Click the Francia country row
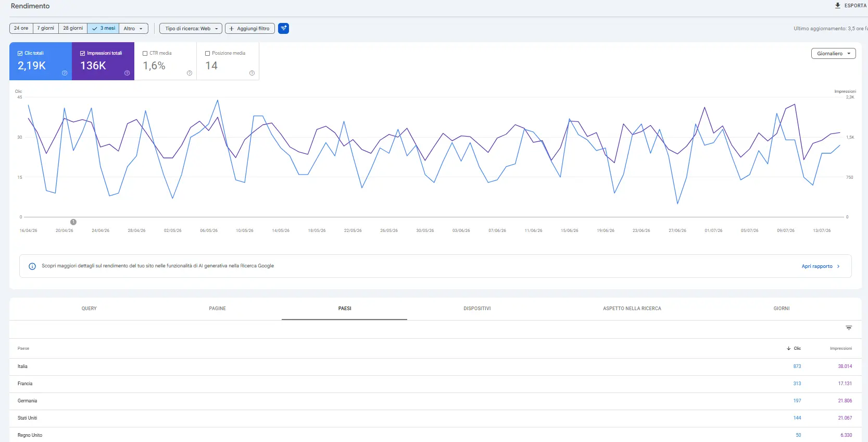 click(x=435, y=384)
